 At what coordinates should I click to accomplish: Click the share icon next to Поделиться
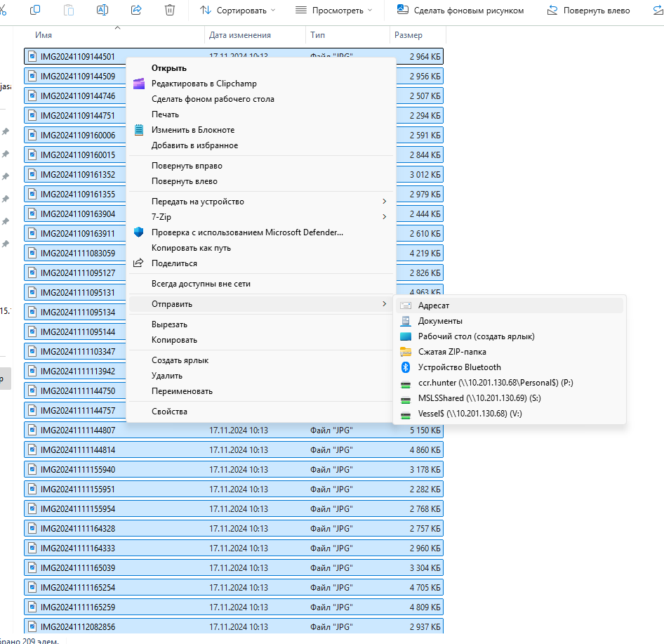[x=138, y=263]
